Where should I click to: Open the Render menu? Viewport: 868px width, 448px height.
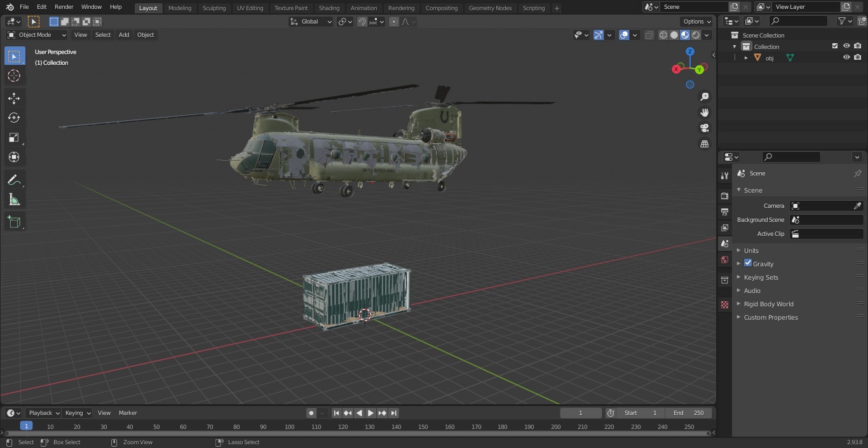pos(64,7)
